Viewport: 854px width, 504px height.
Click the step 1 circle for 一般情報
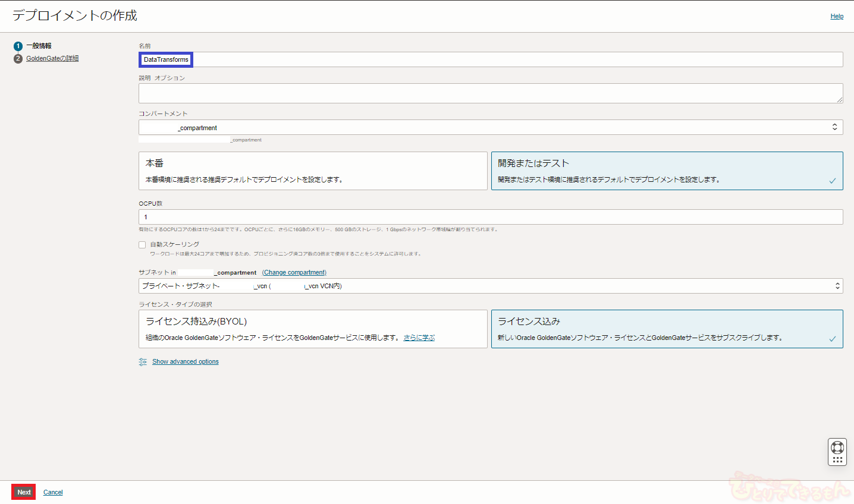(x=18, y=46)
